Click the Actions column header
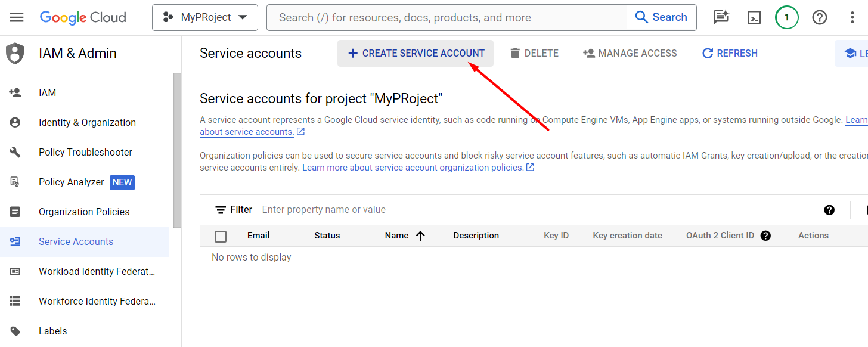The image size is (868, 347). click(x=813, y=236)
